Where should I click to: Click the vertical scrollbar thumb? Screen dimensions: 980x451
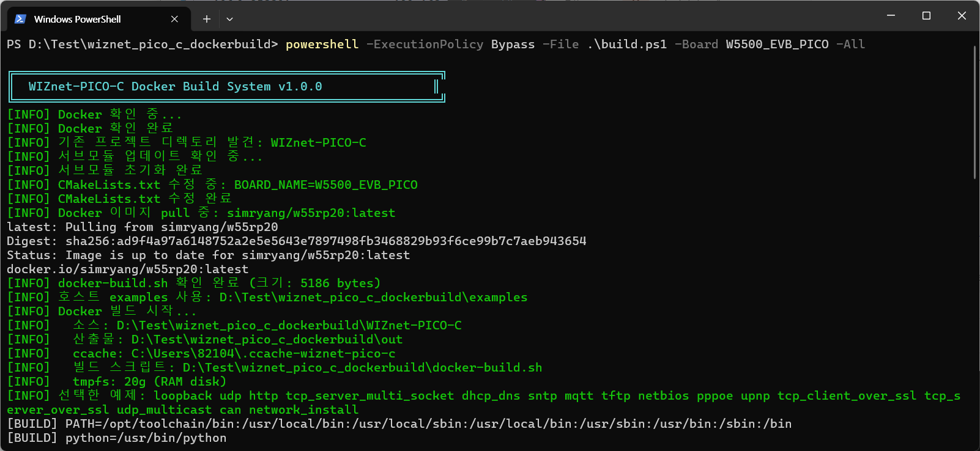click(974, 112)
